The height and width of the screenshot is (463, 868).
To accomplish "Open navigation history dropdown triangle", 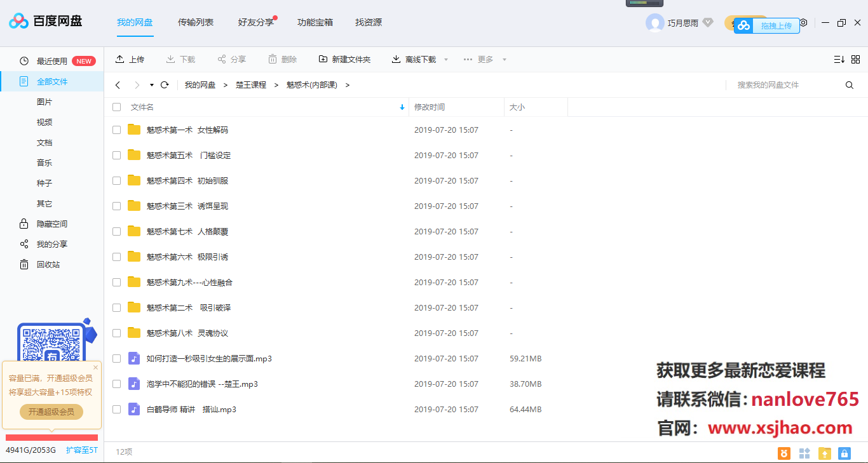I will click(151, 85).
